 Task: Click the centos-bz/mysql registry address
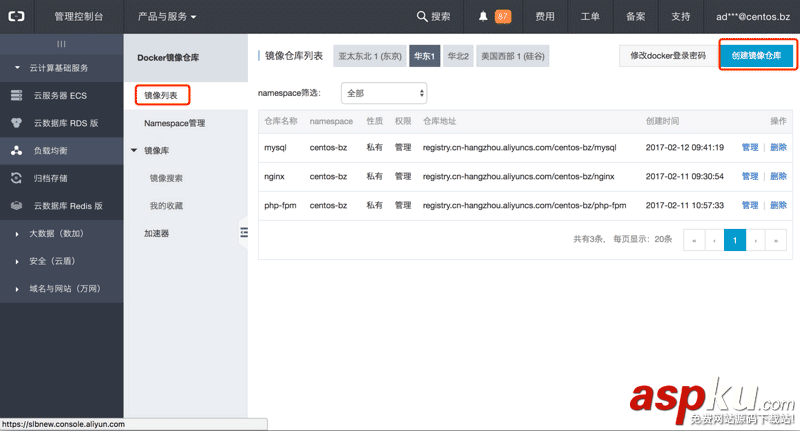pyautogui.click(x=519, y=147)
